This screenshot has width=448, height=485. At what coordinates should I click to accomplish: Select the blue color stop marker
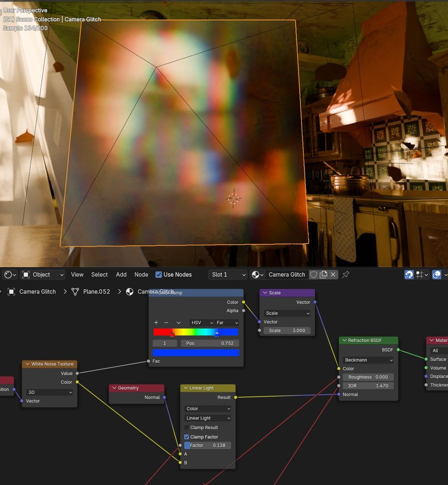coord(217,333)
